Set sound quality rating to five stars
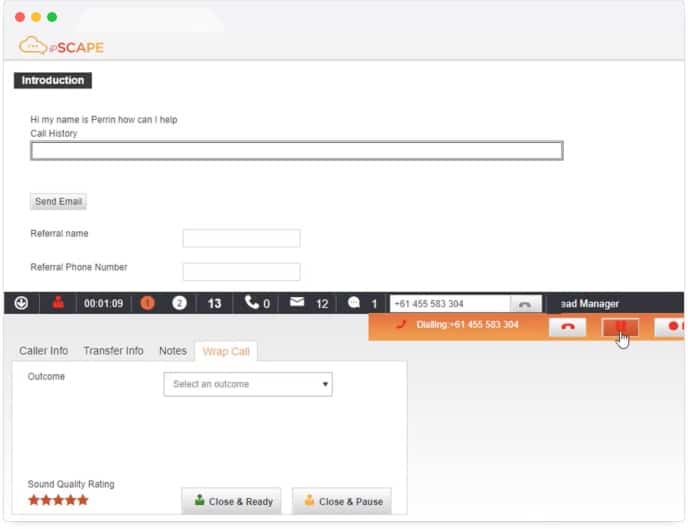The image size is (688, 529). pos(83,500)
